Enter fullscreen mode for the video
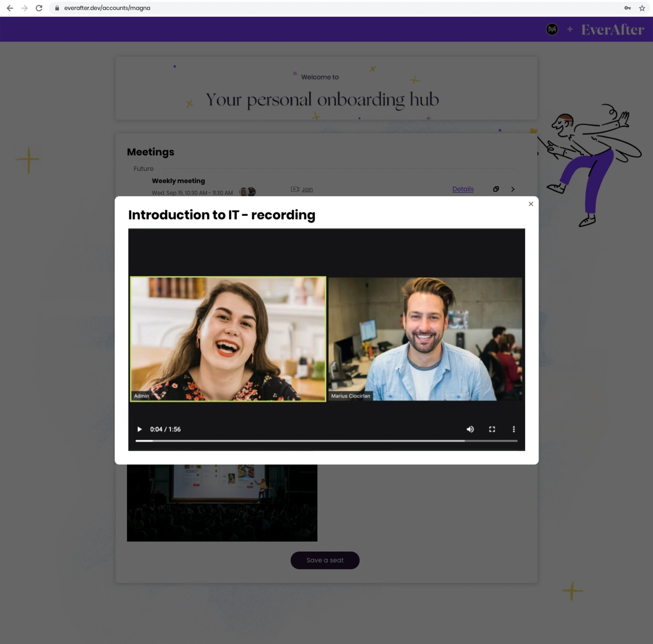Image resolution: width=653 pixels, height=644 pixels. click(x=492, y=429)
